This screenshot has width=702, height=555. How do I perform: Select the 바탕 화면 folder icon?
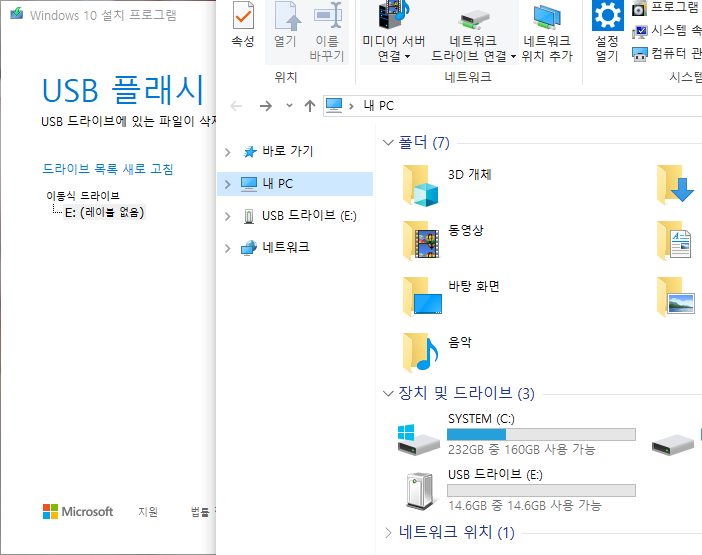point(422,297)
